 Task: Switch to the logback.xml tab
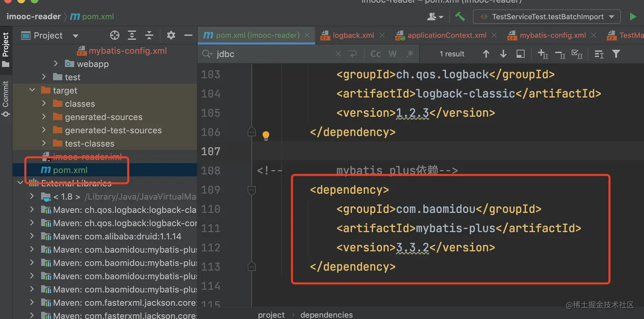(353, 35)
